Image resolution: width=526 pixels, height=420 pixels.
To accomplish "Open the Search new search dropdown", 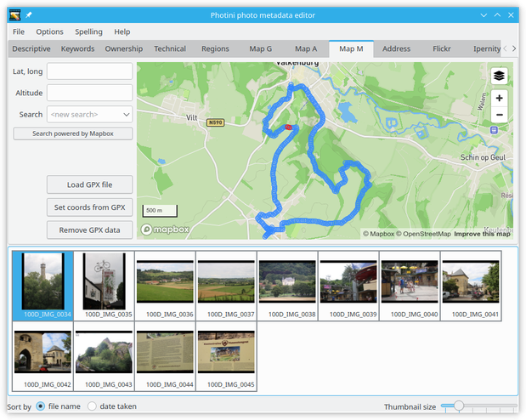I will (89, 115).
